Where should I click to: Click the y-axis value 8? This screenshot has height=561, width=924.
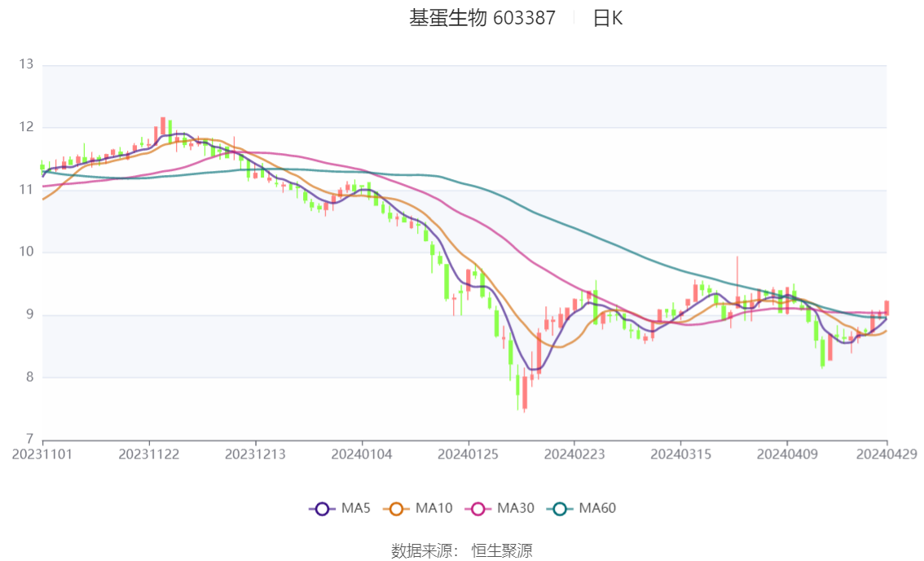[x=29, y=377]
